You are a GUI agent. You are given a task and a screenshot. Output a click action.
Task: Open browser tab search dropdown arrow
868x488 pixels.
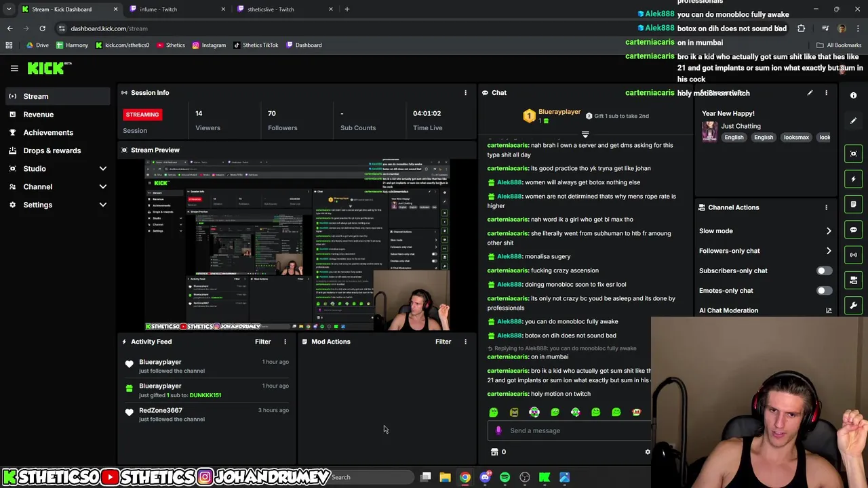(9, 9)
